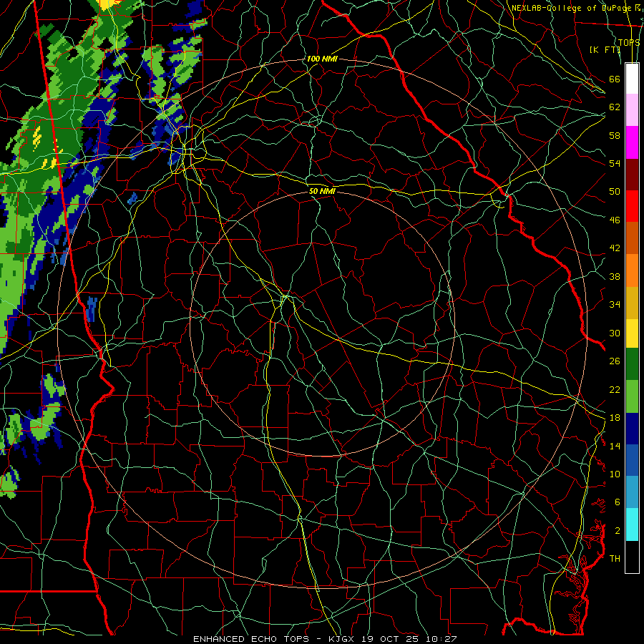Click the legend value 26
The height and width of the screenshot is (644, 644).
(615, 361)
